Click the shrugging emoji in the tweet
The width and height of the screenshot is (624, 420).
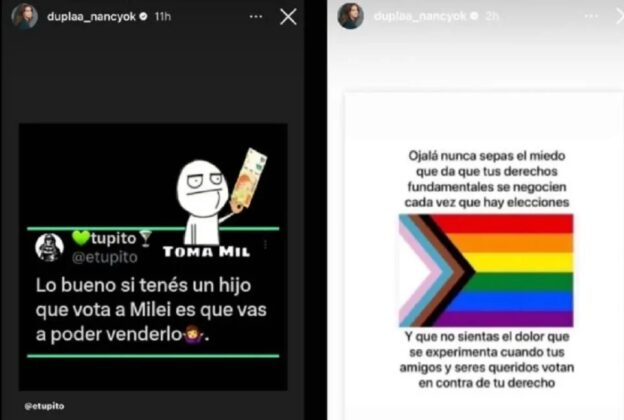[193, 334]
